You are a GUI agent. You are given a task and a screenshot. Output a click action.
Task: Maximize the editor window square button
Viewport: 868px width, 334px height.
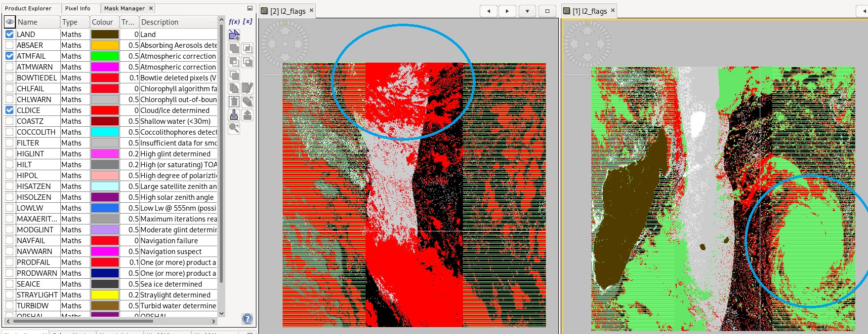(547, 11)
